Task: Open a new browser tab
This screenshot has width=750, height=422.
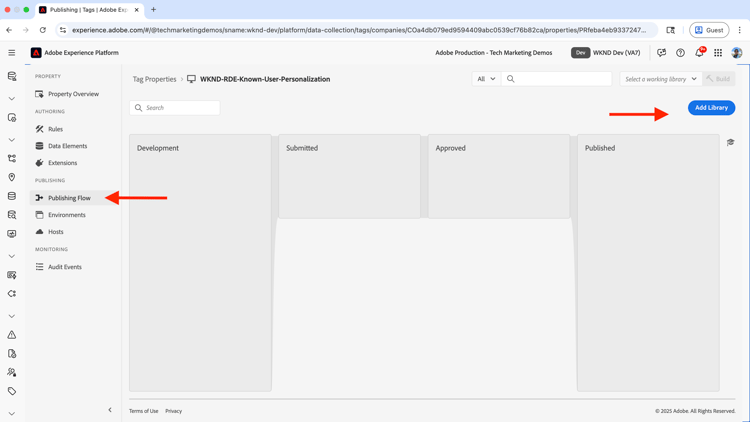Action: coord(154,10)
